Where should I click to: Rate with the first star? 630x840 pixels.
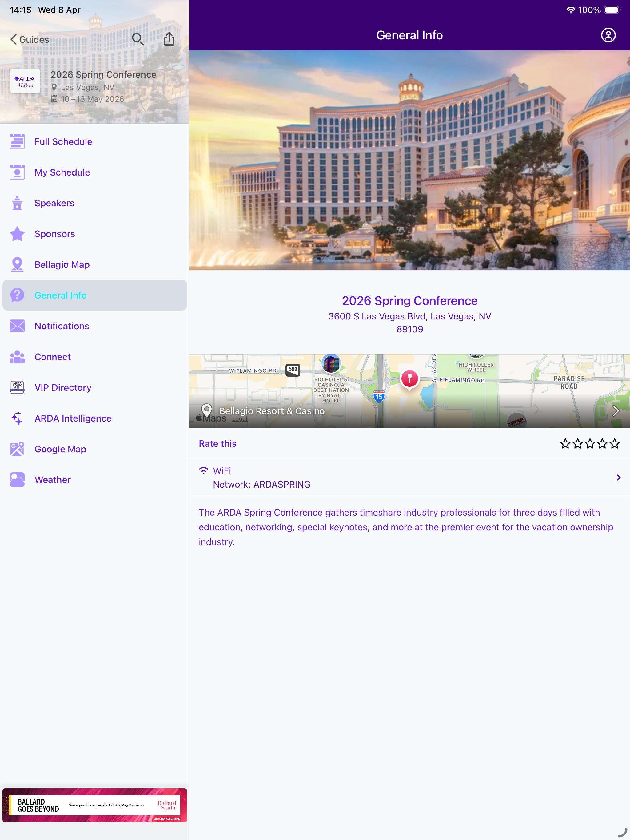pos(565,443)
